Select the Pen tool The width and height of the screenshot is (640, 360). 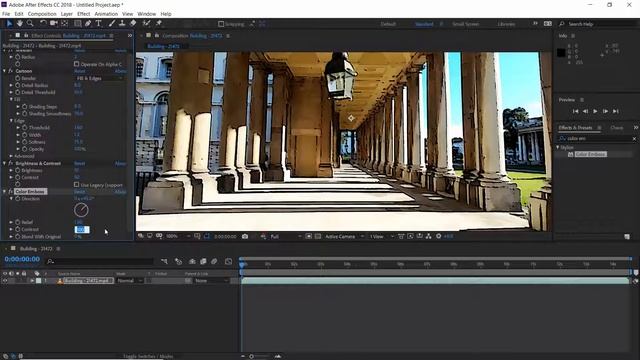(88, 24)
